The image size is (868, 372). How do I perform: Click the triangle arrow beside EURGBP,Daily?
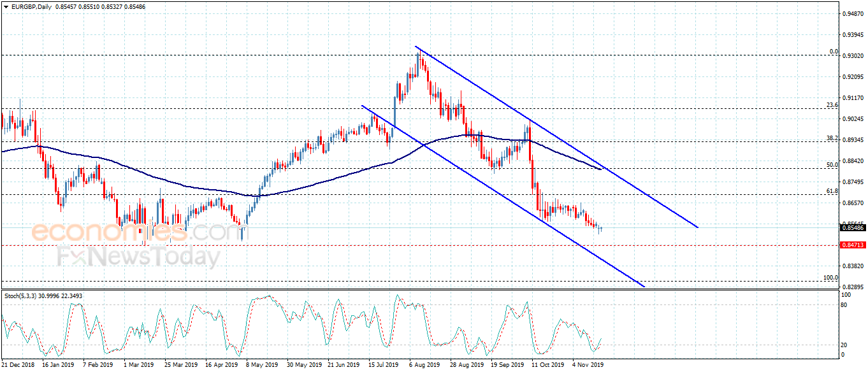coord(6,6)
